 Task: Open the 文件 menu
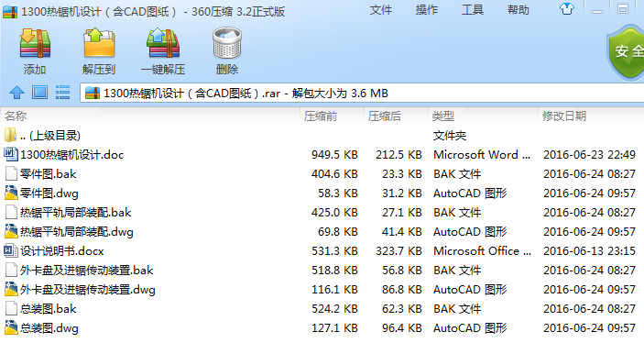[381, 10]
